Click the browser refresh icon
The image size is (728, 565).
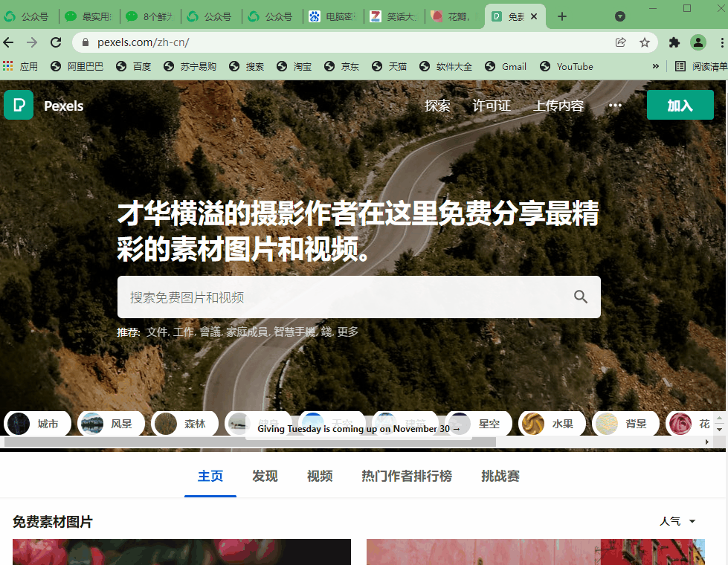pyautogui.click(x=55, y=42)
